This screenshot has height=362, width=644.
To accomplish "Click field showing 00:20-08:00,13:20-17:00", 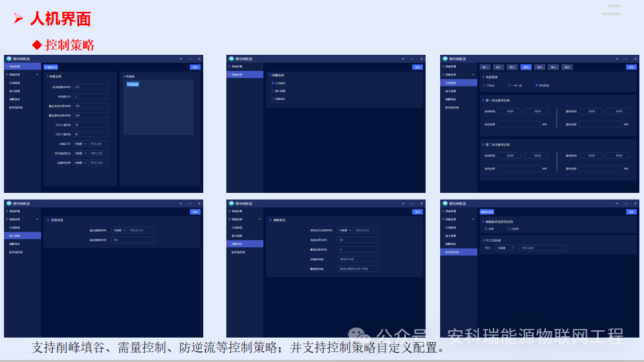I will [358, 269].
